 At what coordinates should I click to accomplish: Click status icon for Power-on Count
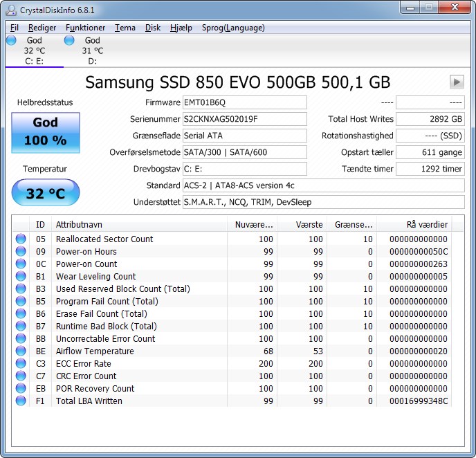click(x=21, y=264)
